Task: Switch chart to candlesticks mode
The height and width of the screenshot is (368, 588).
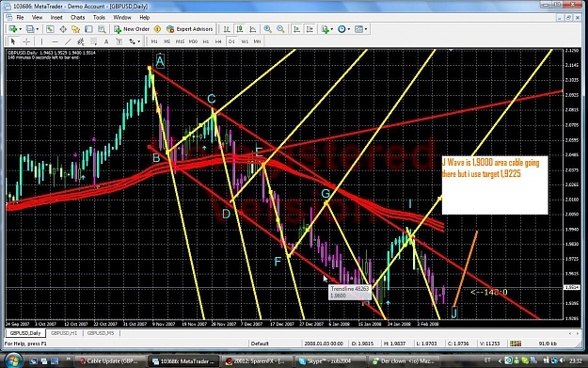Action: (239, 29)
